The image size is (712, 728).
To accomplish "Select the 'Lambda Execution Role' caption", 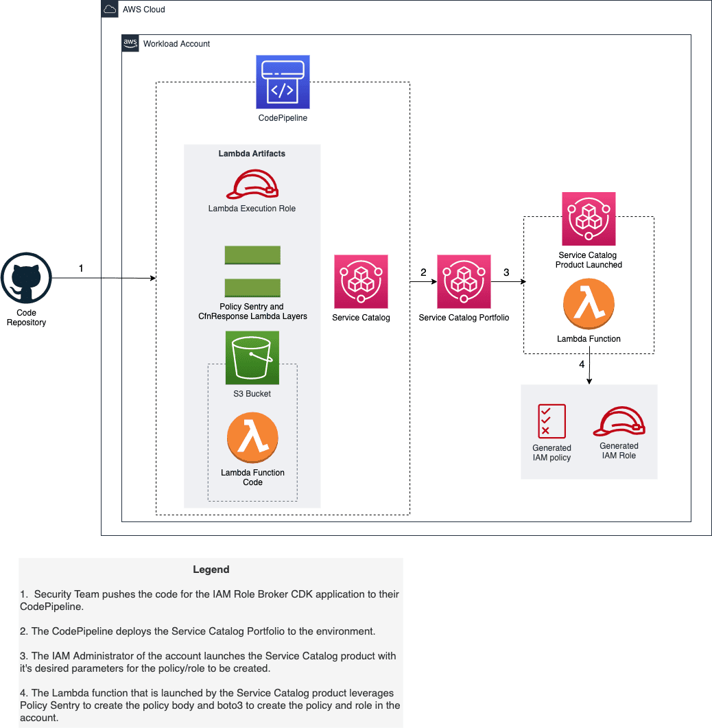I will tap(252, 209).
